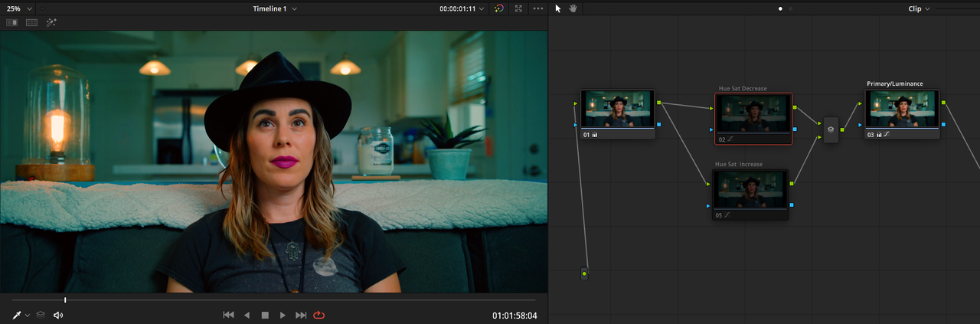Mute audio with the speaker icon
980x324 pixels.
tap(58, 315)
